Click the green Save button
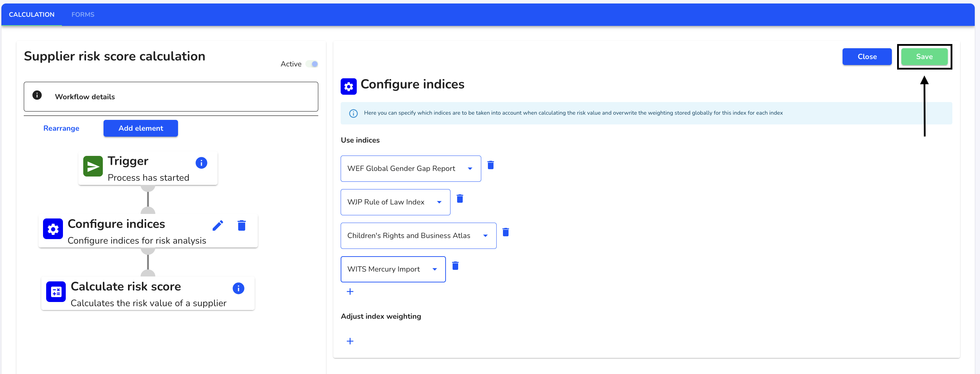 click(924, 57)
